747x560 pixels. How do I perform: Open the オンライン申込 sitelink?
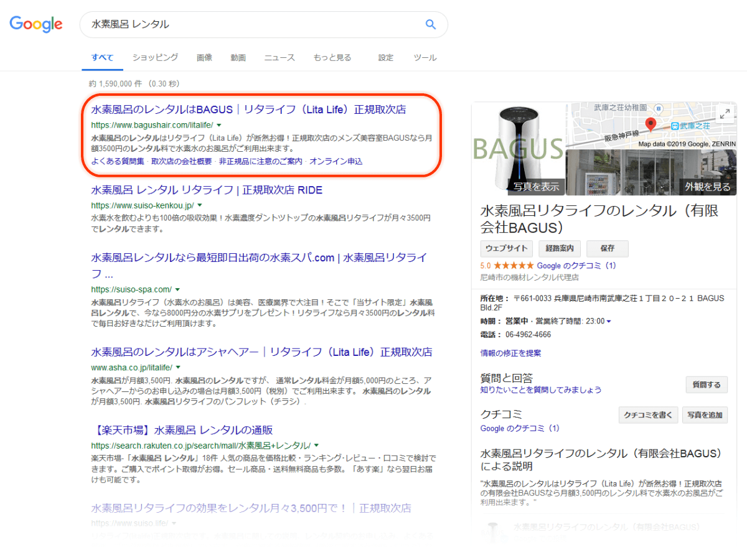336,161
